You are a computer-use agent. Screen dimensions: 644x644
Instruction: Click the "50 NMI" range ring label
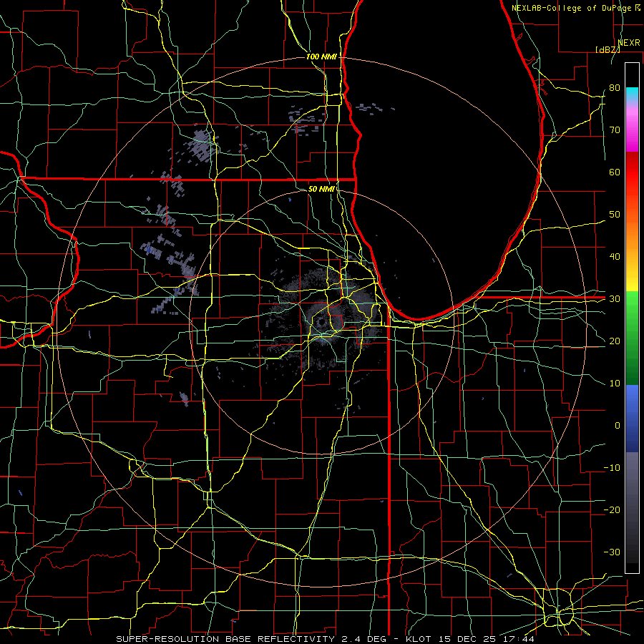[x=321, y=190]
